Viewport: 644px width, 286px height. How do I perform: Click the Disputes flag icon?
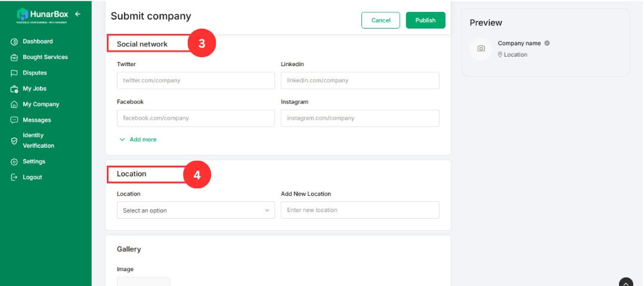14,73
